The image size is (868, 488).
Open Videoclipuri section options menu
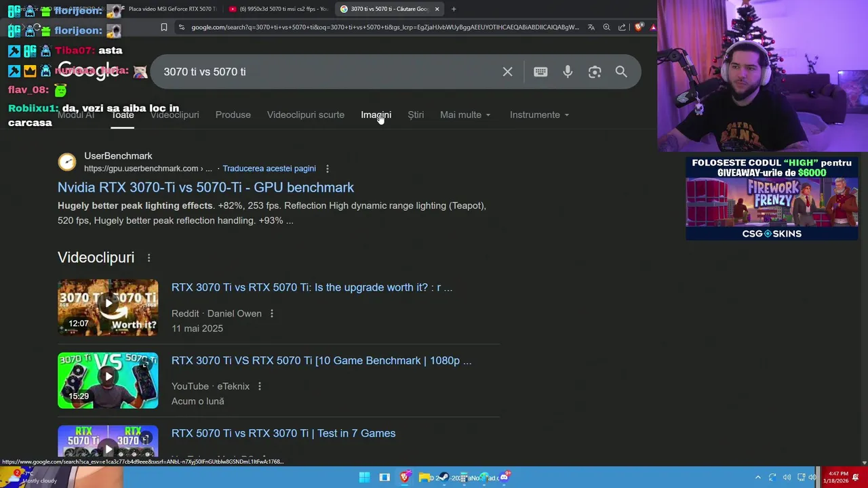coord(149,258)
